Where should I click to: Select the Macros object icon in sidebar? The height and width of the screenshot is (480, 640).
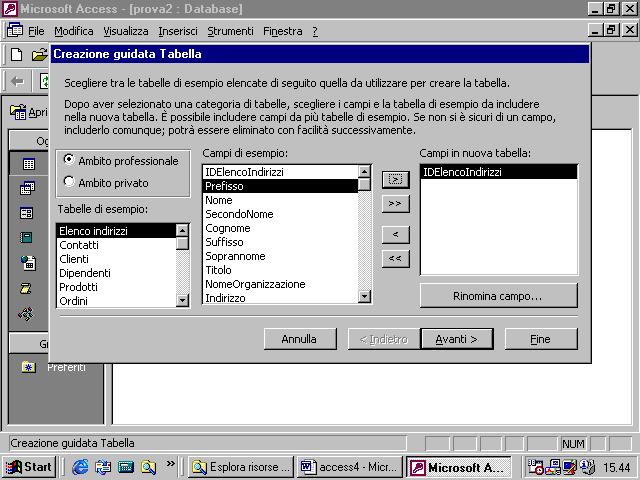26,289
